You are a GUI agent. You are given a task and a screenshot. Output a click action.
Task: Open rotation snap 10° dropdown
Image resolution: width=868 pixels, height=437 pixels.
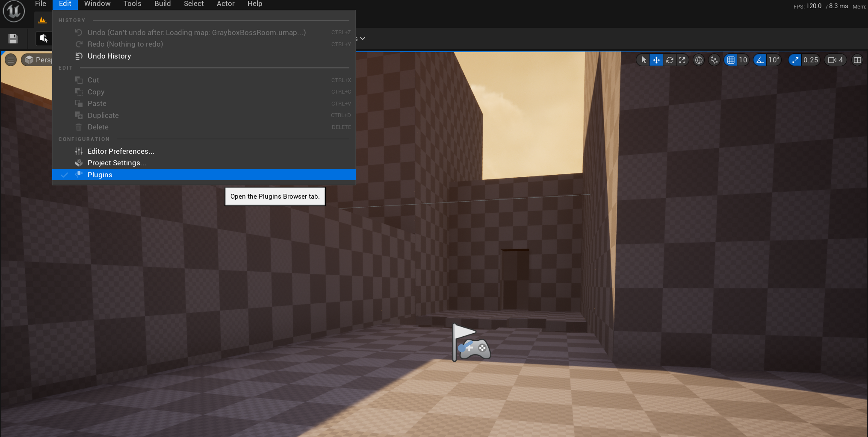point(774,60)
